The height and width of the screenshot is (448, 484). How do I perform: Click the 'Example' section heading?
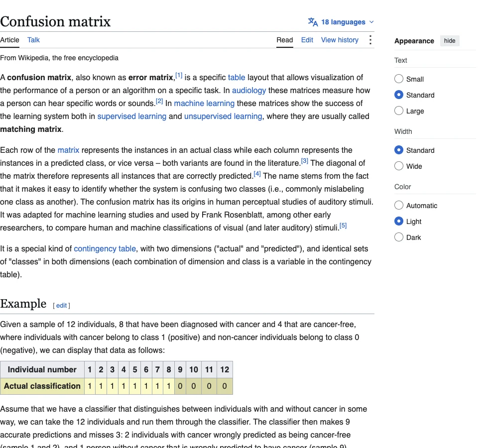pyautogui.click(x=23, y=304)
